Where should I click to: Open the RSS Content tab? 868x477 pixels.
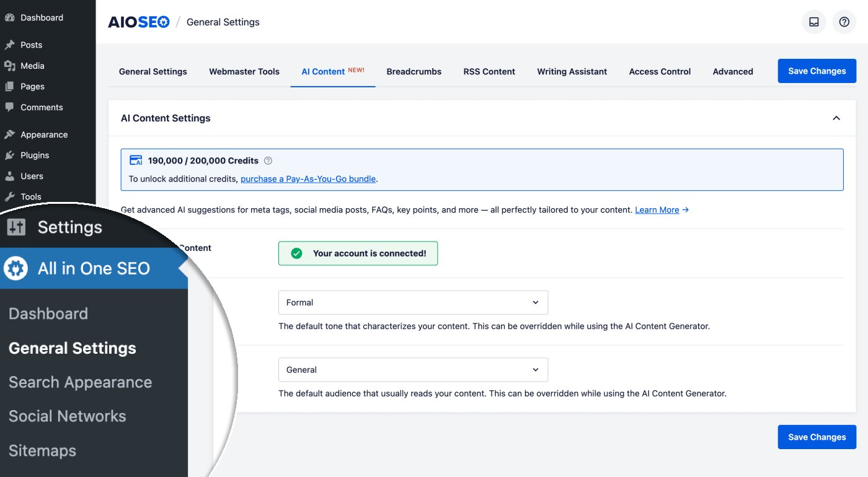point(489,71)
